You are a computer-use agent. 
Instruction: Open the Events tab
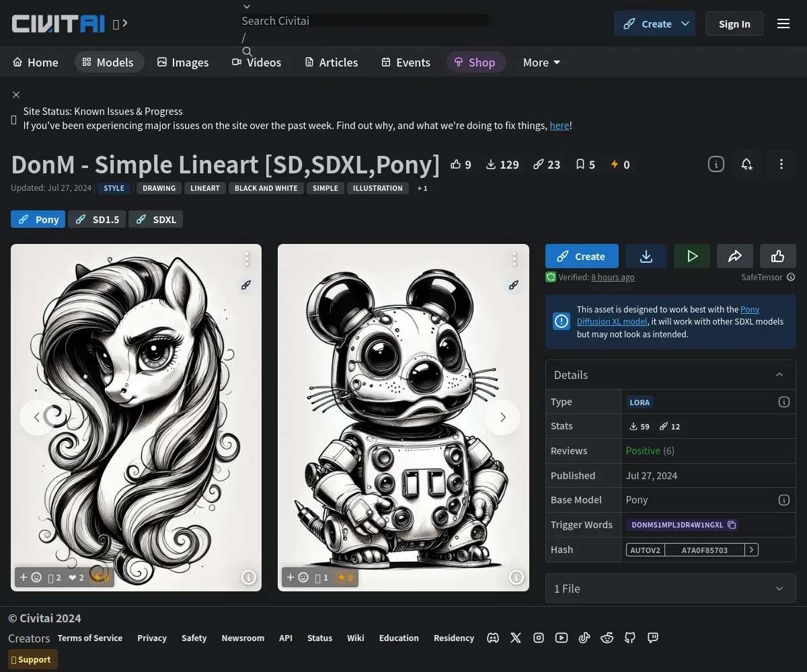coord(406,62)
